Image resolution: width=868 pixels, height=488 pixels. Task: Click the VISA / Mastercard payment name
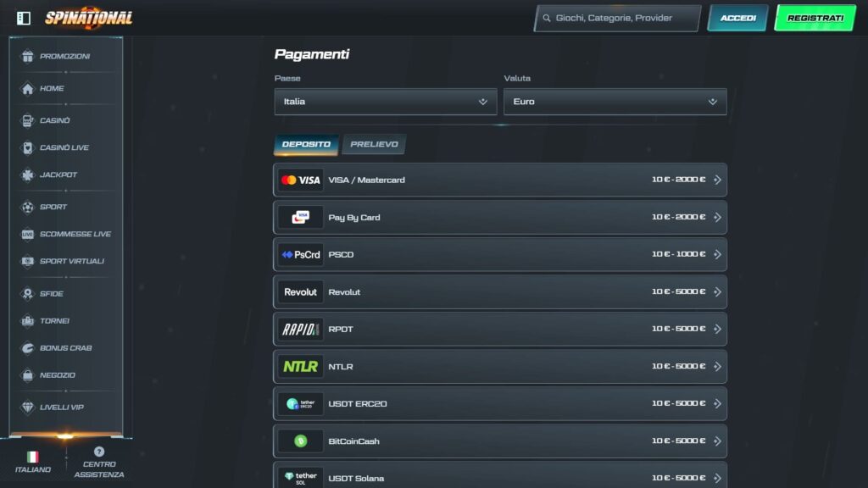(366, 180)
